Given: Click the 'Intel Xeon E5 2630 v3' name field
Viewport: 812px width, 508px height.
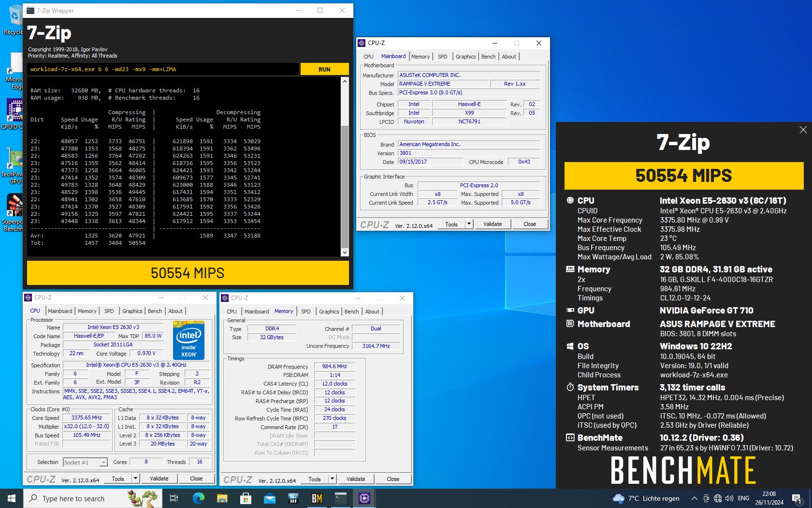Looking at the screenshot, I should pyautogui.click(x=113, y=327).
